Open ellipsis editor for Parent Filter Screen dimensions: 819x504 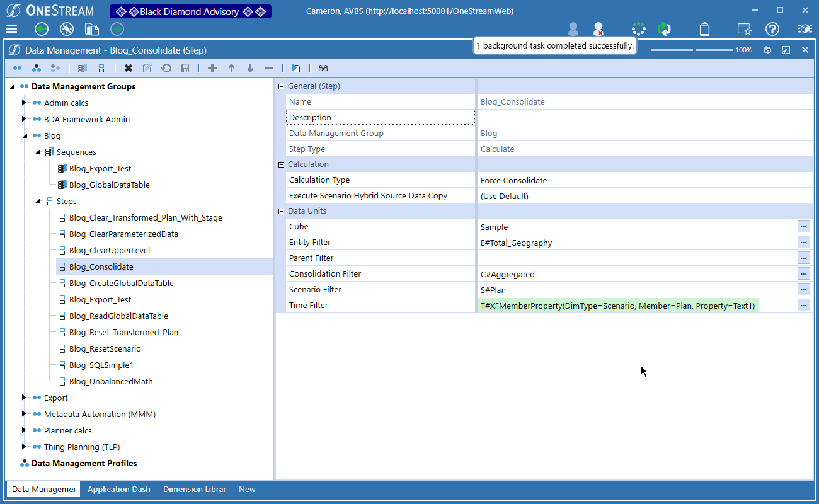point(803,258)
